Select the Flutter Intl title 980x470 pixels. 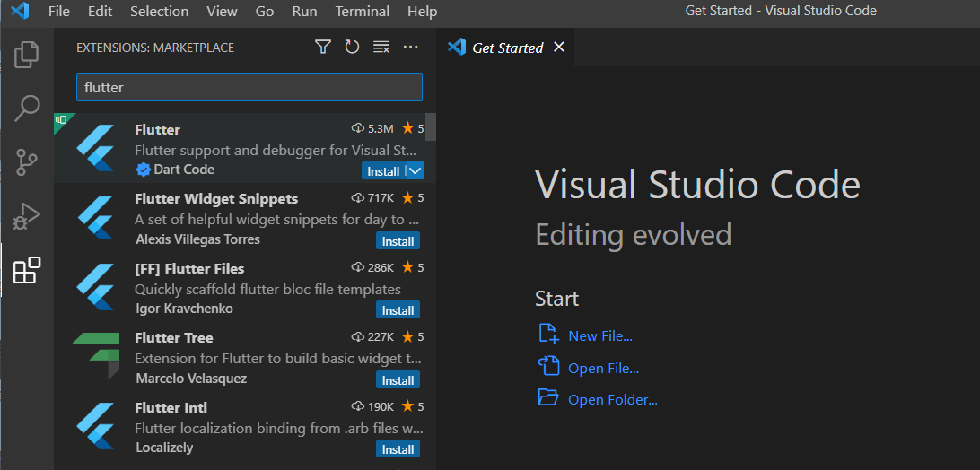click(x=171, y=407)
